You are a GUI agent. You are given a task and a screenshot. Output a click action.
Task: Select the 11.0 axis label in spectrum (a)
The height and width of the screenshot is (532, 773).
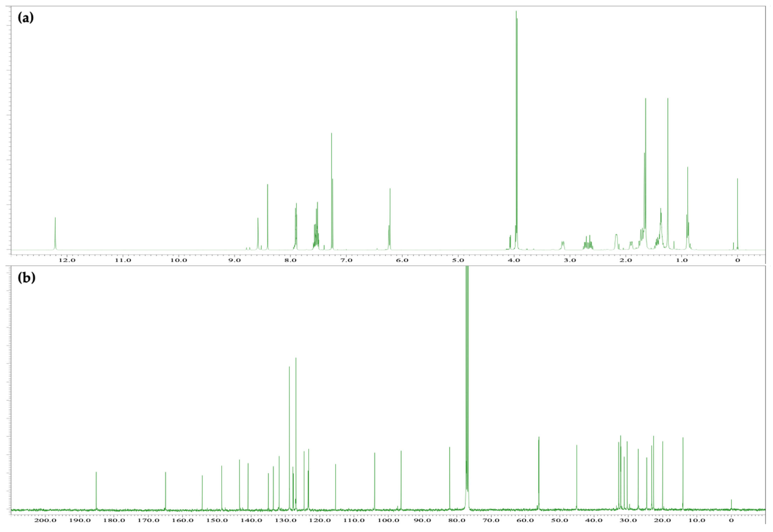click(x=123, y=260)
